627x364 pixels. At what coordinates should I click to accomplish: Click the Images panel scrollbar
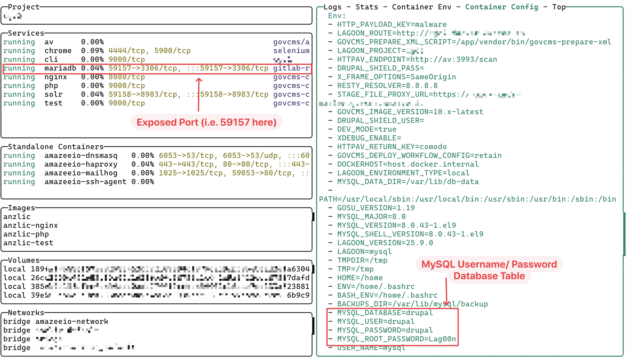(313, 217)
